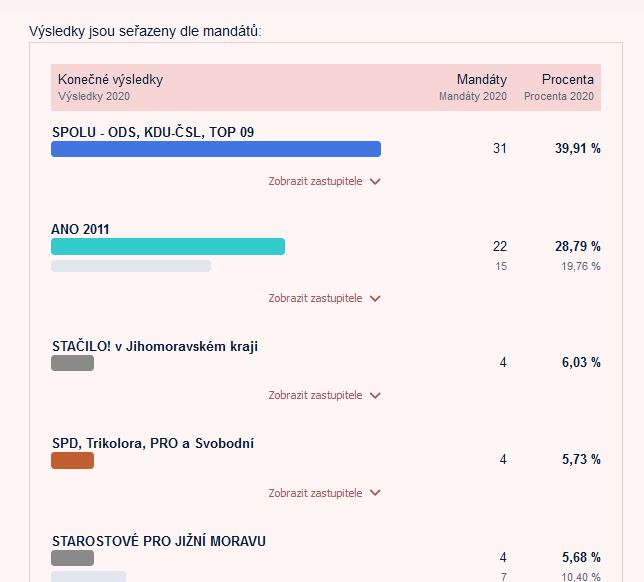Screen dimensions: 644x582
Task: Click ANO 2011 light 2020 comparison bar
Action: (131, 266)
